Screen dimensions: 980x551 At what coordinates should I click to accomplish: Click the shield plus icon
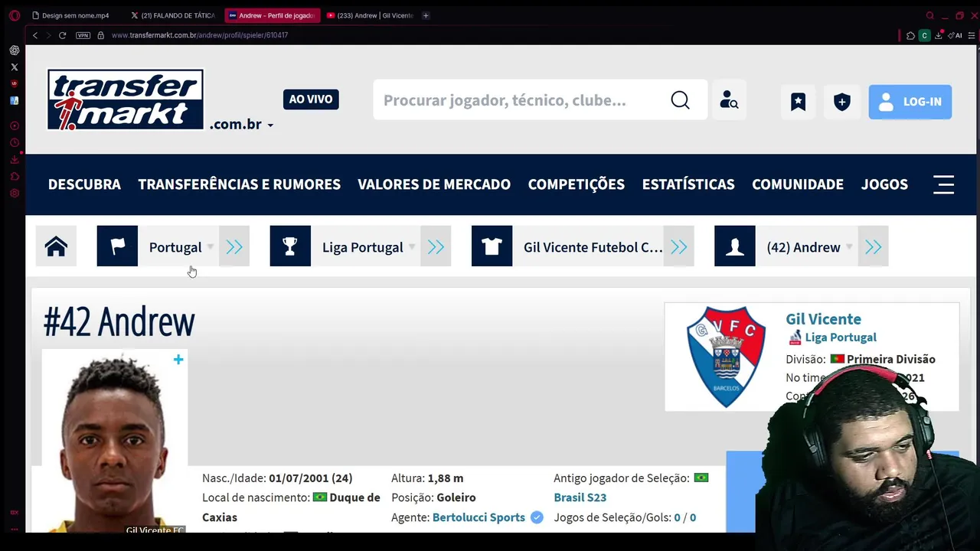pos(842,102)
